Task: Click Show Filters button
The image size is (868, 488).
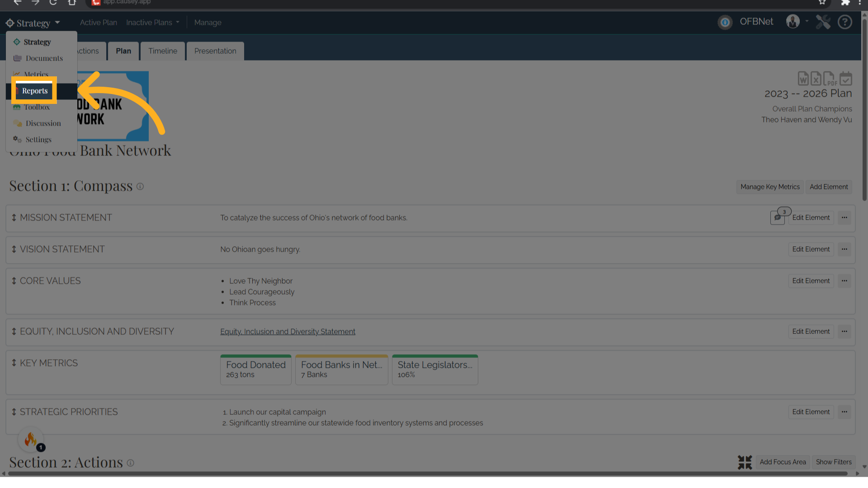Action: 834,462
